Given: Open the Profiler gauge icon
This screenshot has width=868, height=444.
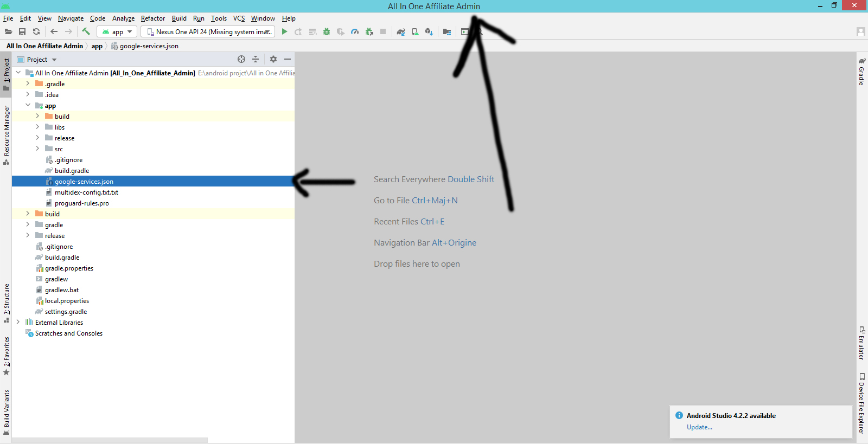Looking at the screenshot, I should [355, 32].
